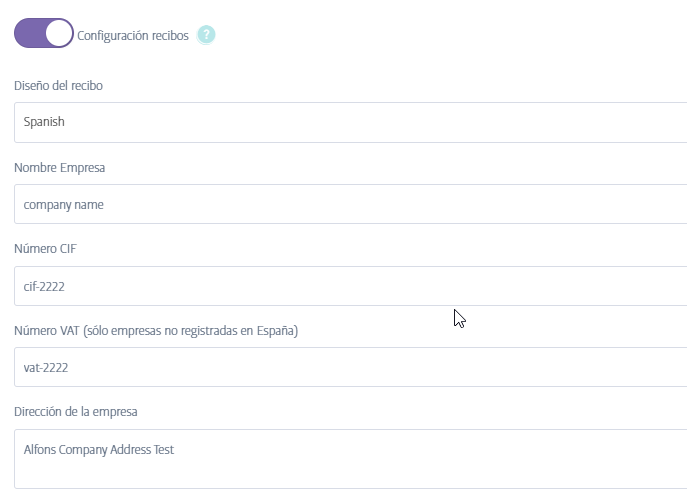Click the "Nombre Empresa" field label
Viewport: 687px width, 497px height.
[x=60, y=167]
